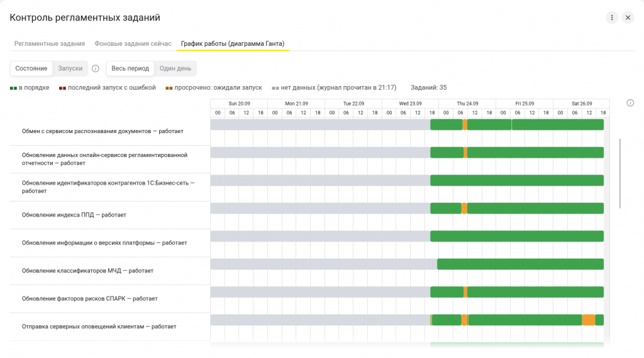
Task: Click the Обновление индекса ППД row
Action: click(109, 215)
